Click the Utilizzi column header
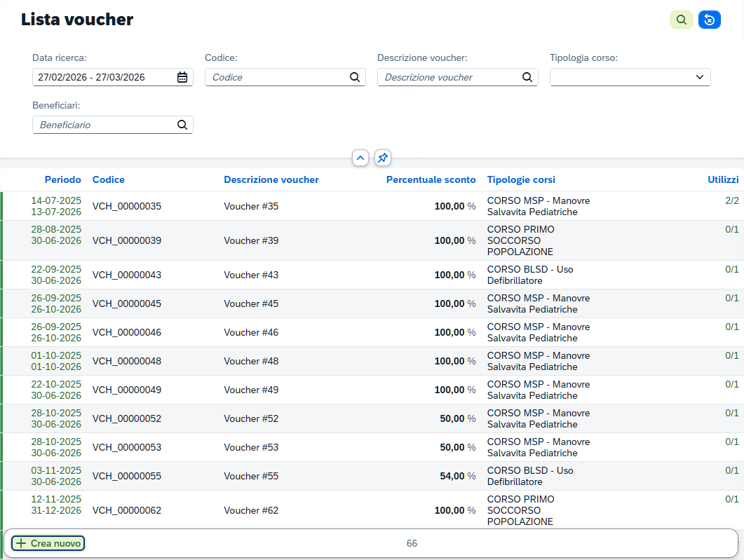The width and height of the screenshot is (744, 560). pos(723,179)
